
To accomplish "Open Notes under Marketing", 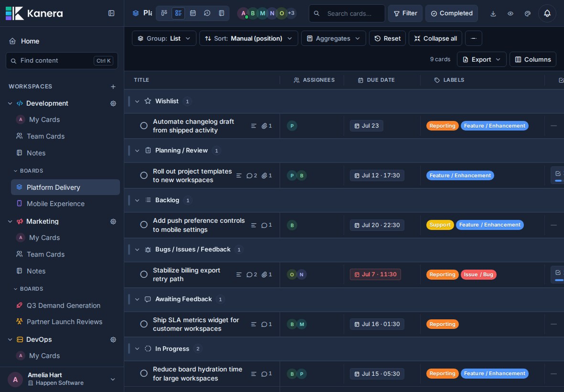I will pyautogui.click(x=65, y=271).
